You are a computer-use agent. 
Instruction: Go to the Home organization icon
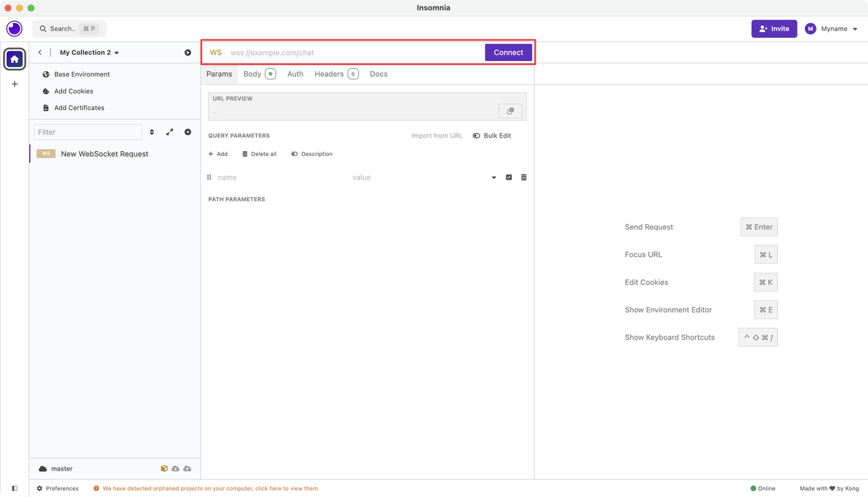tap(15, 59)
